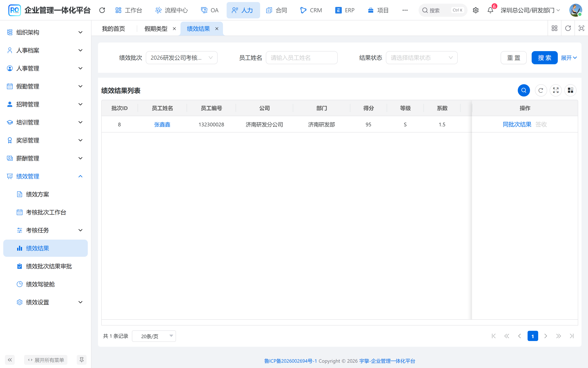Open the settings gear in the top bar
Image resolution: width=588 pixels, height=368 pixels.
click(476, 10)
